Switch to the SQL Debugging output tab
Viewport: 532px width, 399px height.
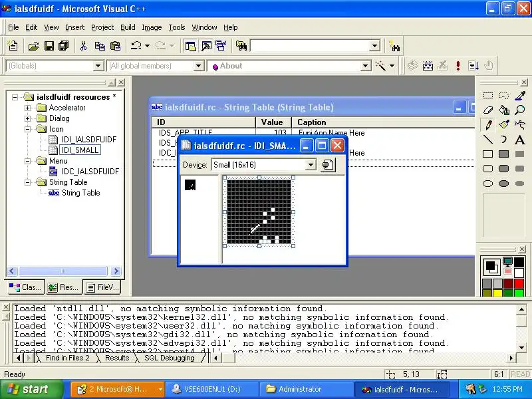click(x=170, y=358)
